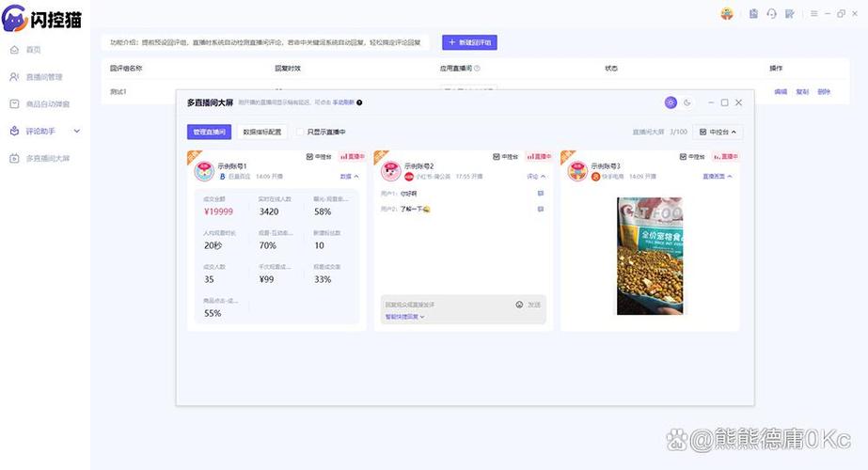Screen dimensions: 868x470
Task: Click the help icon next to 应用直播间
Action: (x=477, y=69)
